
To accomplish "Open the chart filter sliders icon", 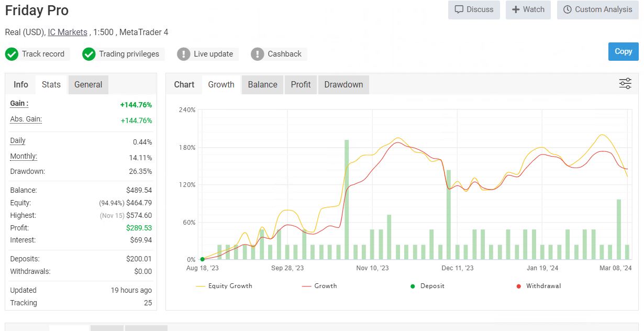I will tap(625, 83).
